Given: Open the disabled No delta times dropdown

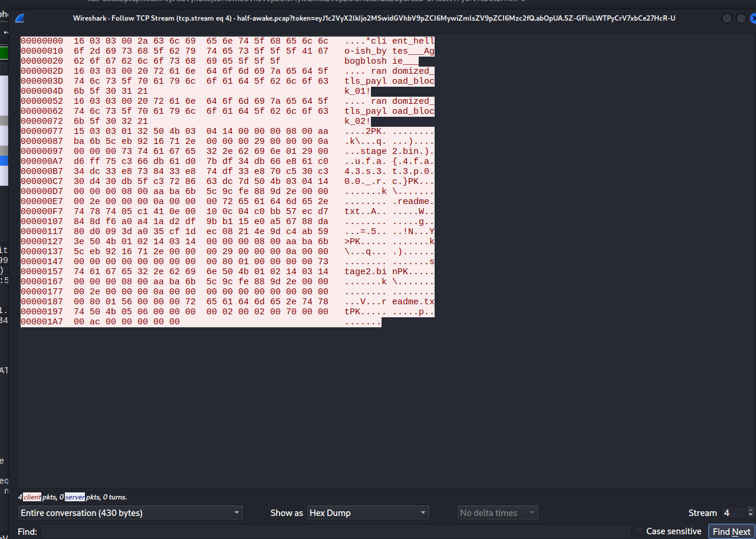Looking at the screenshot, I should pos(497,512).
